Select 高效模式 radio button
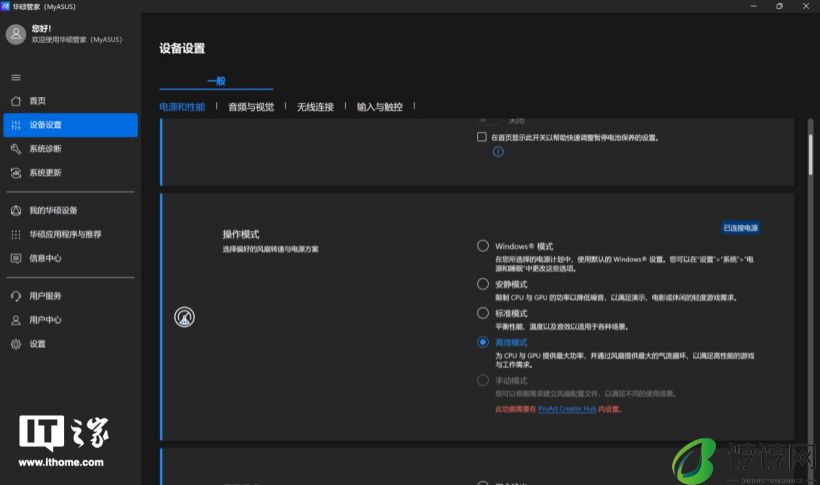 coord(483,342)
